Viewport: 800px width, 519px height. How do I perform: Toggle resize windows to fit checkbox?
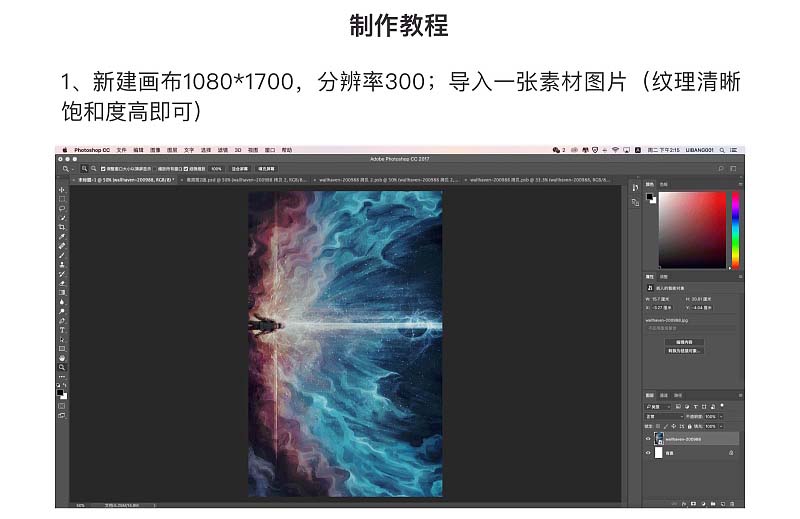click(x=103, y=169)
